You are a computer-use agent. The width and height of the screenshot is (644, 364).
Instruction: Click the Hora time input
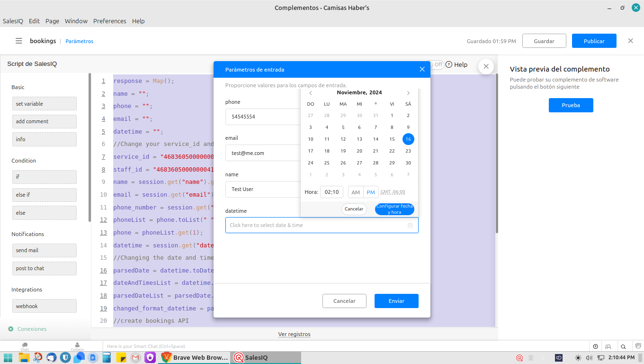[x=331, y=192]
